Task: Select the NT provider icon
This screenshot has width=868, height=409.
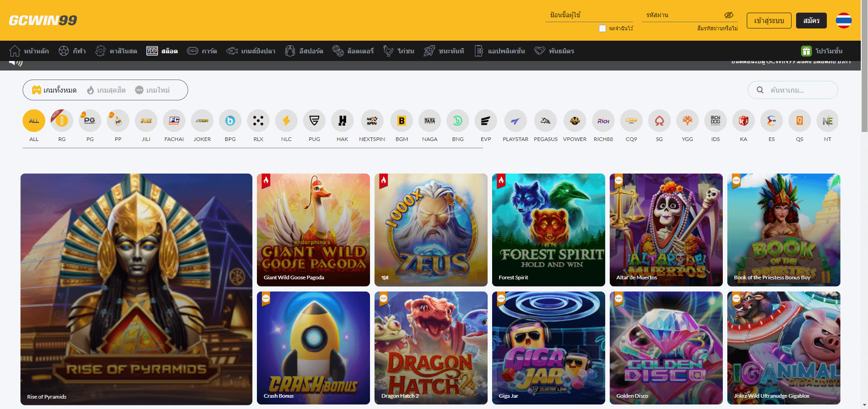Action: click(828, 121)
